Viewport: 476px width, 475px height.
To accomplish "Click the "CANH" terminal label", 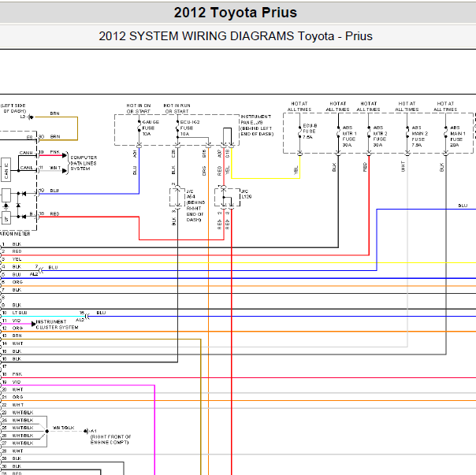I will (x=26, y=153).
